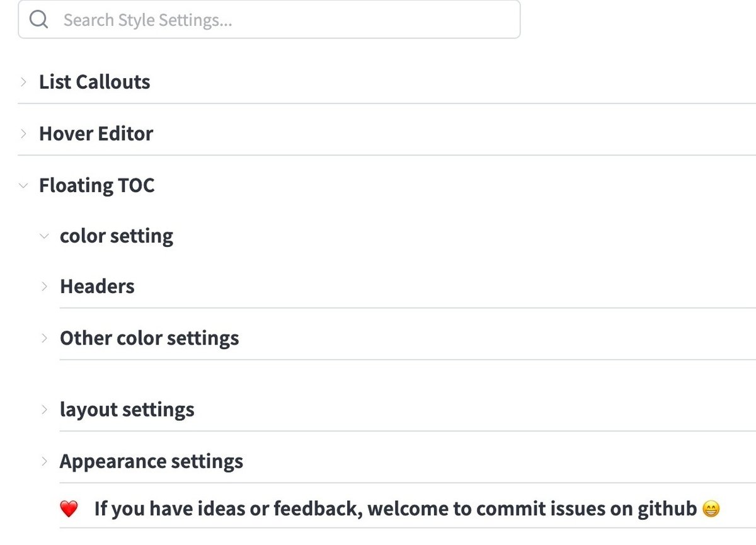Collapse the color setting chevron
The height and width of the screenshot is (545, 756).
(x=44, y=236)
